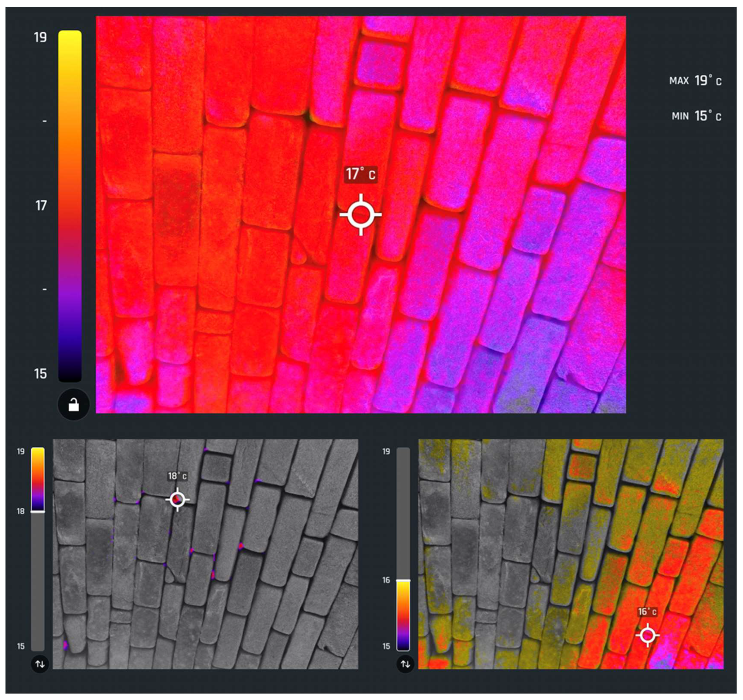Click the MIN 15°C reading
The width and height of the screenshot is (743, 700).
coord(696,116)
